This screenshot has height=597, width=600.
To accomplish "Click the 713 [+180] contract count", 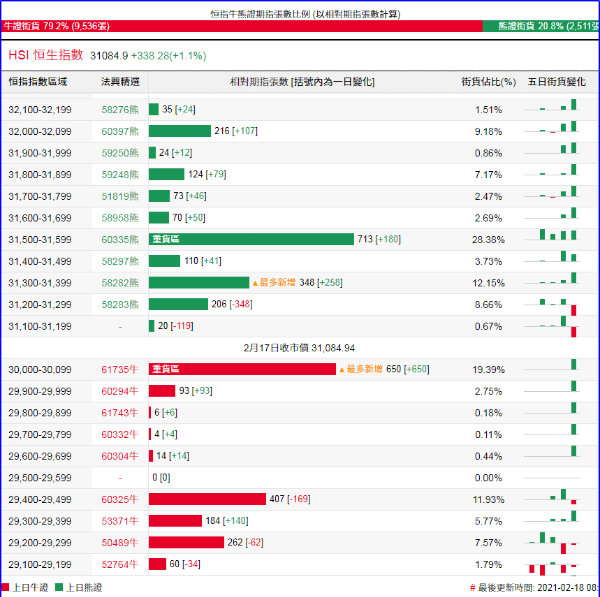I will point(379,239).
